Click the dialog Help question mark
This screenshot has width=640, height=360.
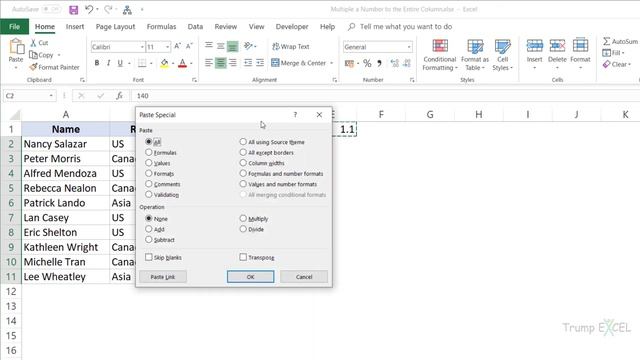point(295,115)
